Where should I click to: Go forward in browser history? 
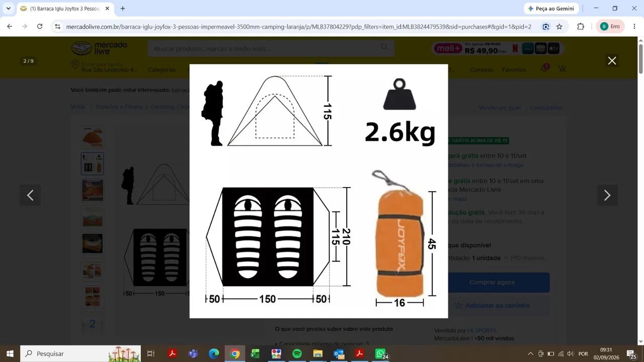(25, 27)
